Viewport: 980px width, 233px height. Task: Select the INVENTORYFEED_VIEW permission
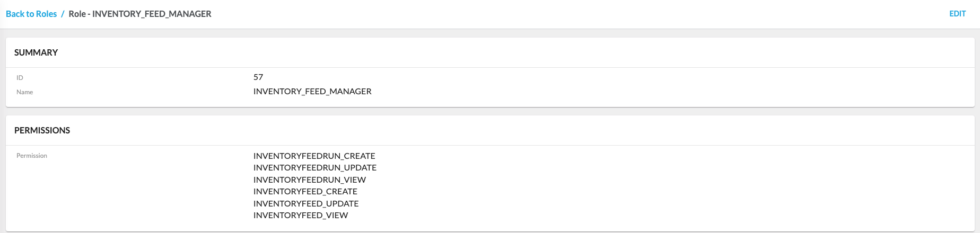click(x=301, y=216)
